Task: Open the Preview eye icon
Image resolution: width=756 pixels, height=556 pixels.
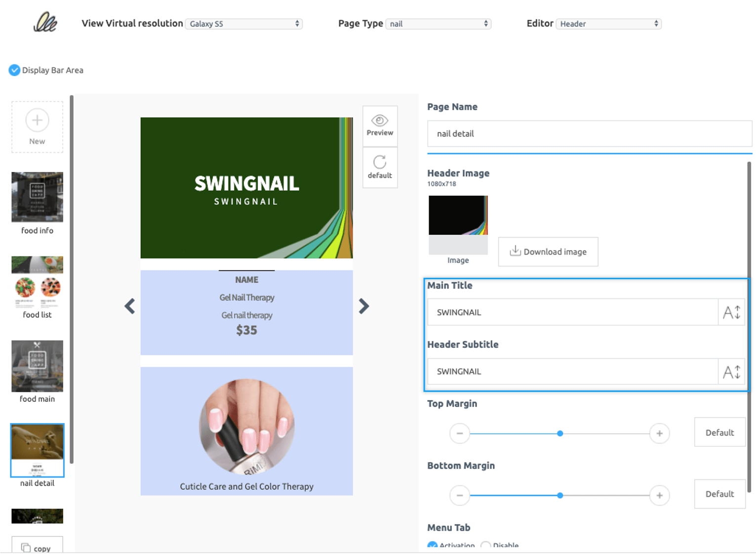Action: click(x=380, y=121)
